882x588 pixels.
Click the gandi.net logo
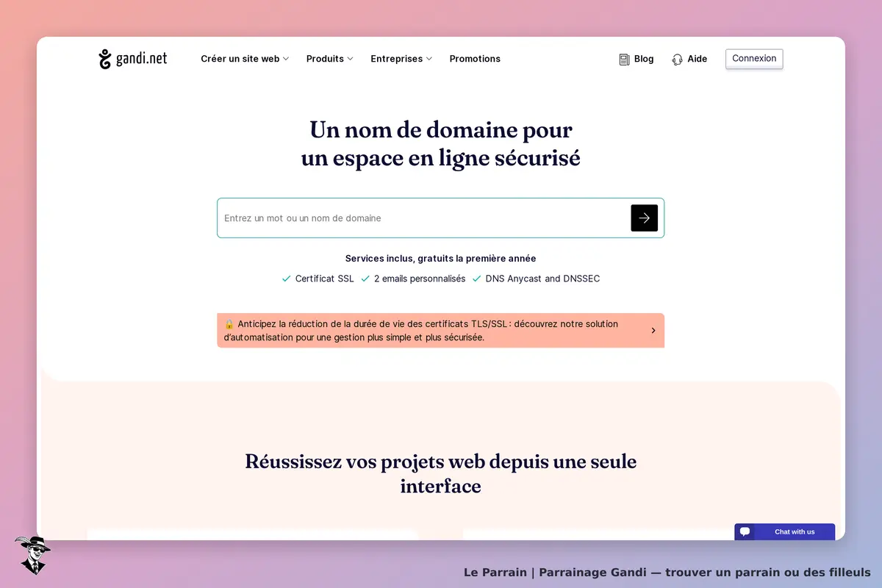point(133,59)
